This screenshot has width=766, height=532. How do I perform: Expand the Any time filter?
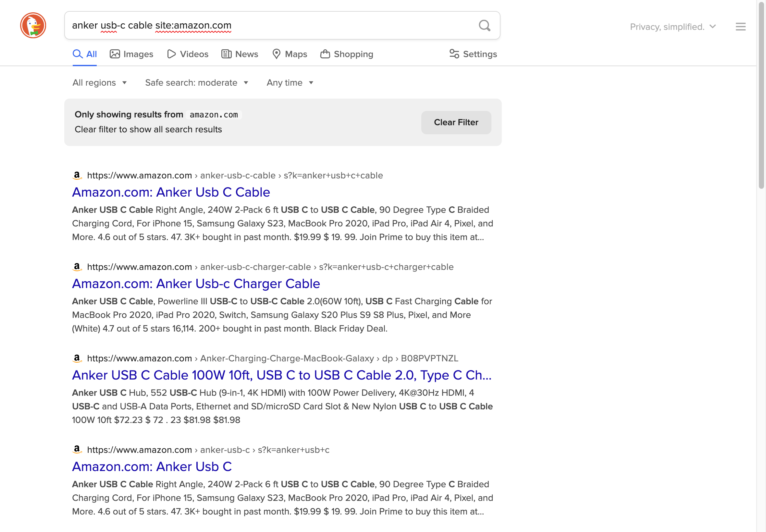(x=290, y=83)
